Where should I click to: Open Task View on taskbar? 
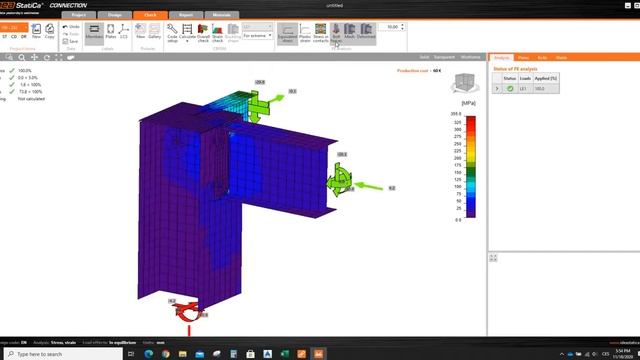coord(131,354)
